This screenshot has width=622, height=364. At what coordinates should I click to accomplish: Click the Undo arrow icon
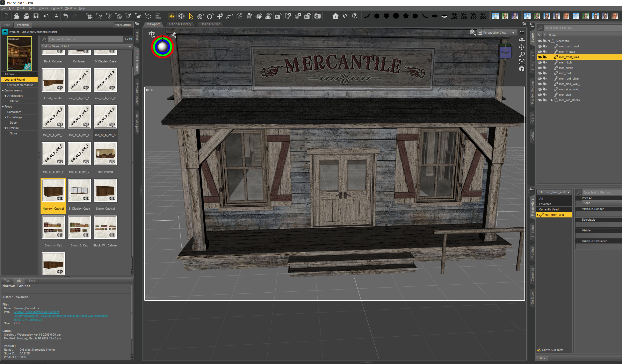65,16
